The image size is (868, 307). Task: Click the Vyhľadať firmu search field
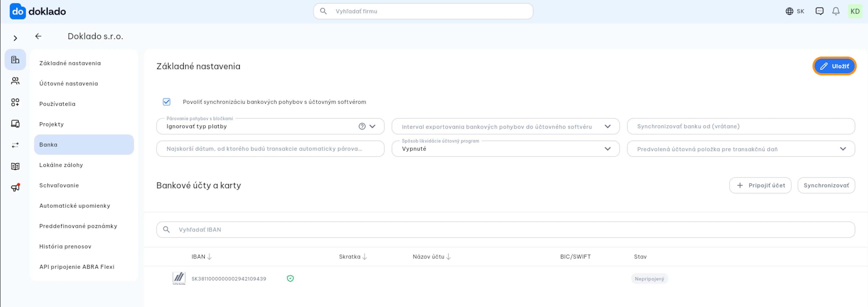click(423, 11)
